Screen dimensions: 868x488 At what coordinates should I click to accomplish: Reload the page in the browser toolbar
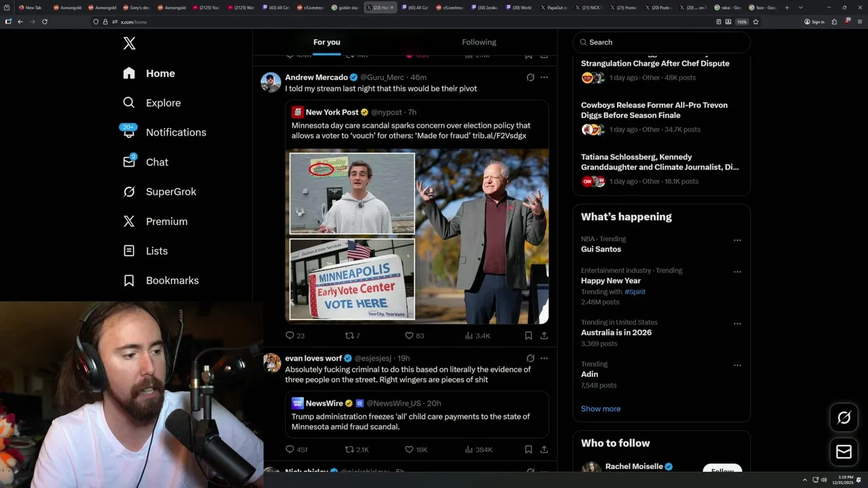click(x=45, y=22)
